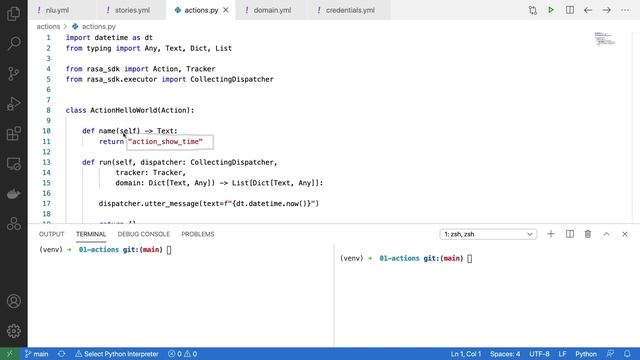Viewport: 640px width, 360px height.
Task: Click line number 8 in the gutter
Action: (x=48, y=110)
